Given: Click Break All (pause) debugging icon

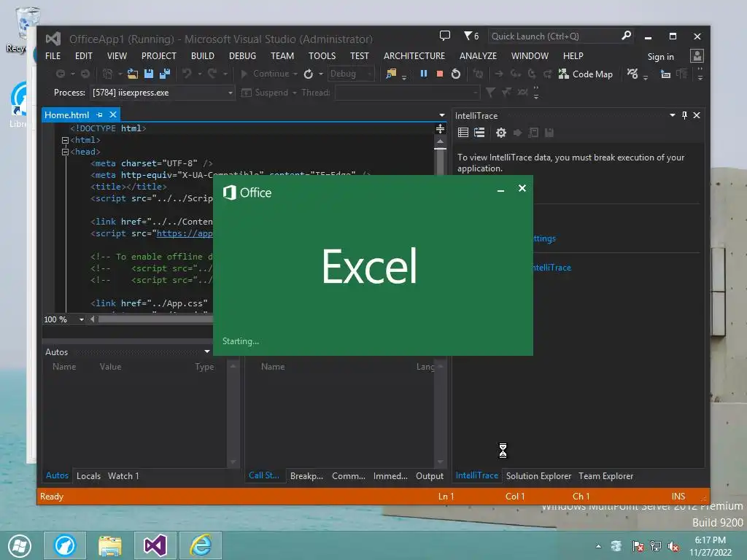Looking at the screenshot, I should coord(423,74).
